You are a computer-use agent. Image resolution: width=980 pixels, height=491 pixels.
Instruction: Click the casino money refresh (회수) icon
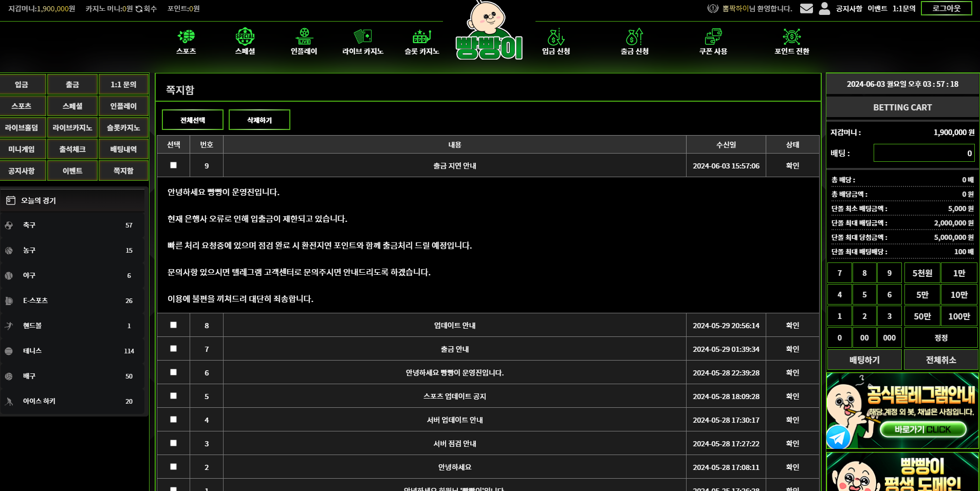coord(139,9)
